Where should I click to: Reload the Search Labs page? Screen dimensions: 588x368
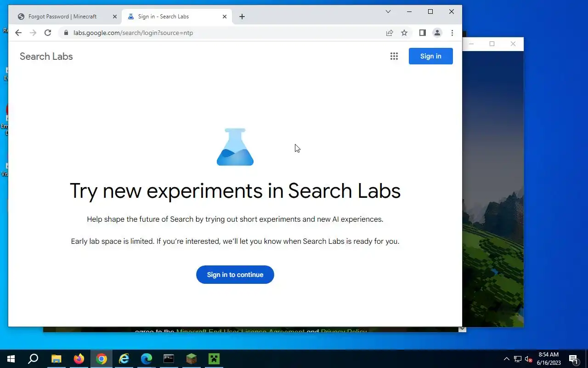pyautogui.click(x=48, y=33)
